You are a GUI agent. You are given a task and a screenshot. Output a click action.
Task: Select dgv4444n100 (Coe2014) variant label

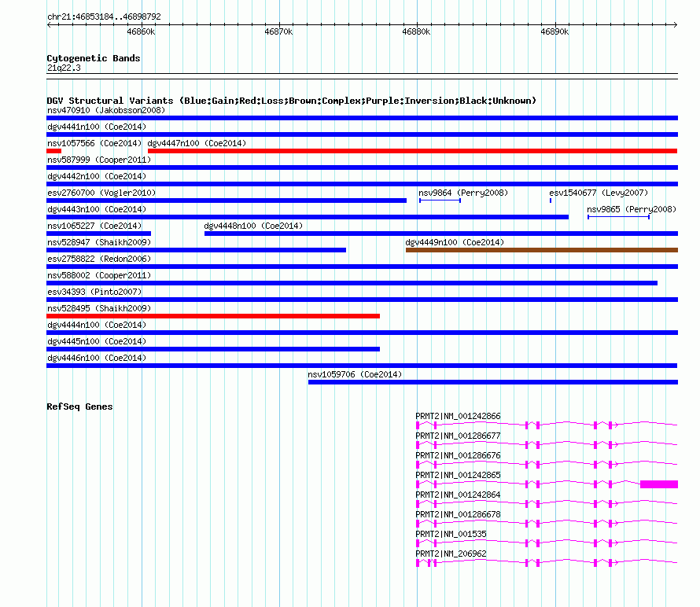(x=97, y=325)
